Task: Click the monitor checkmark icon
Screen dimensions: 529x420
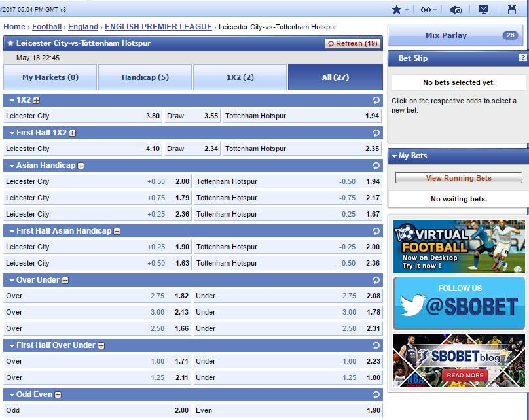Action: pos(484,9)
